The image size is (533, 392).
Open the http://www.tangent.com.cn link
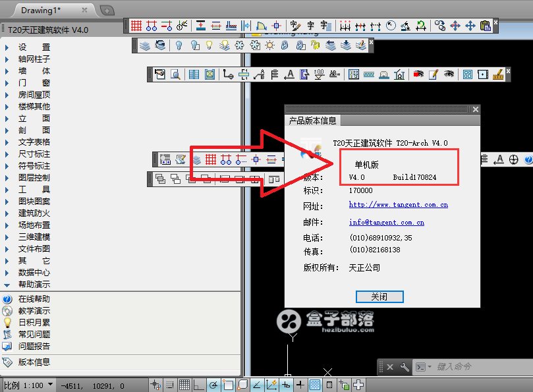point(398,205)
